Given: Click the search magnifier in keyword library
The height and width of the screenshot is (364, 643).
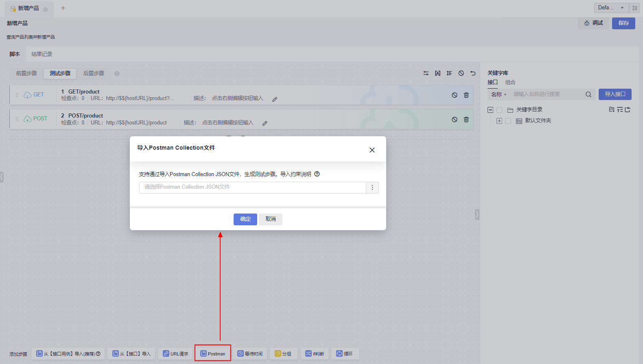Looking at the screenshot, I should click(588, 94).
